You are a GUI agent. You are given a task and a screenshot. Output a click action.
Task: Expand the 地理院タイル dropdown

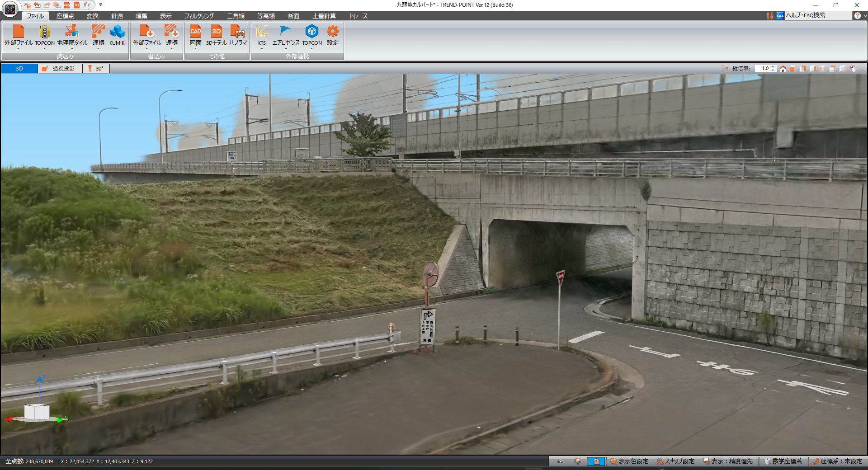[72, 49]
